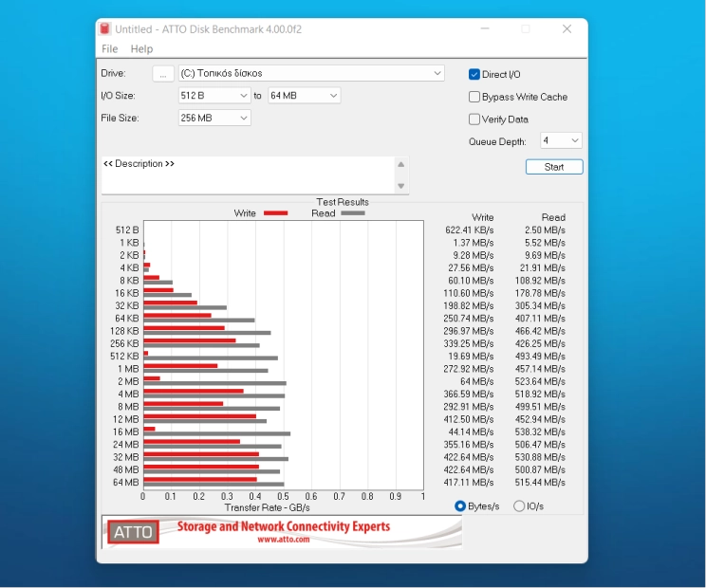This screenshot has width=706, height=588.
Task: Open the 512 B I/O size dropdown
Action: [214, 96]
